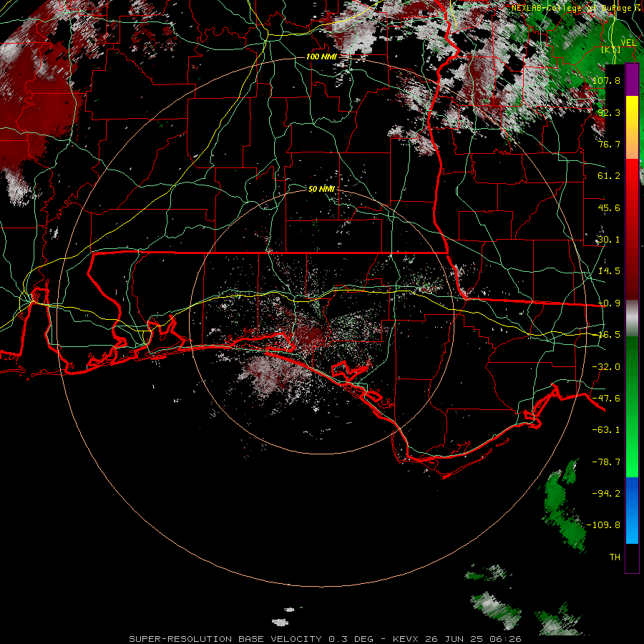Screen dimensions: 644x644
Task: Click the 50 NMI range ring label
Action: click(321, 189)
